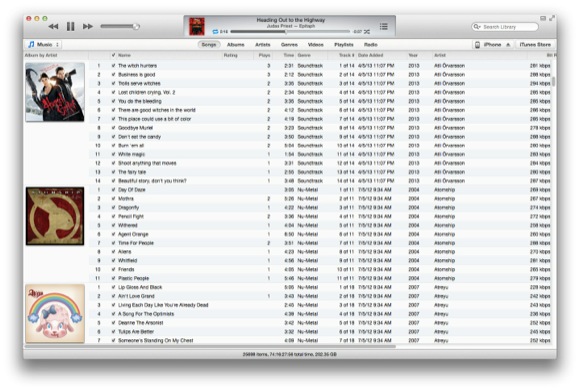Switch to the Artists tab
Image resolution: width=580 pixels, height=391 pixels.
point(263,44)
